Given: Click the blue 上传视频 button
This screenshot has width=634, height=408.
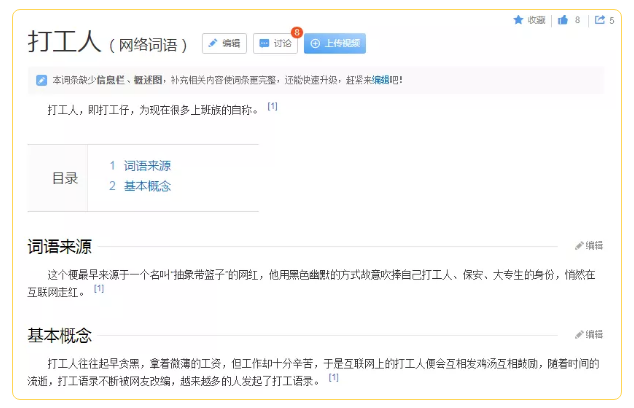Looking at the screenshot, I should [335, 44].
